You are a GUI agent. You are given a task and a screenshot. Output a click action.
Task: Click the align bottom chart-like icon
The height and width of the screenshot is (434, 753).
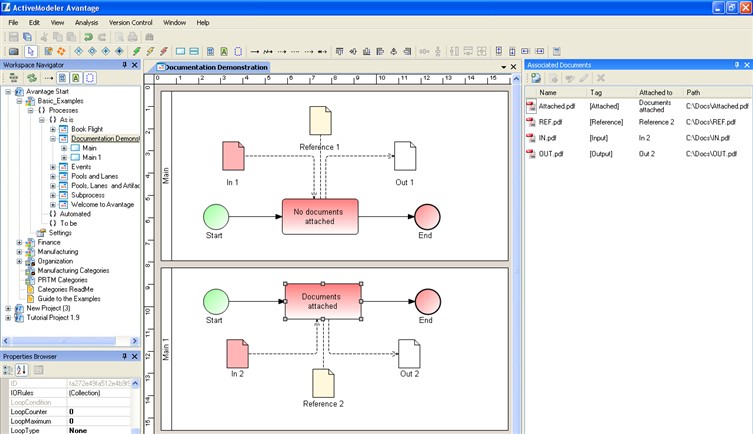coord(366,51)
